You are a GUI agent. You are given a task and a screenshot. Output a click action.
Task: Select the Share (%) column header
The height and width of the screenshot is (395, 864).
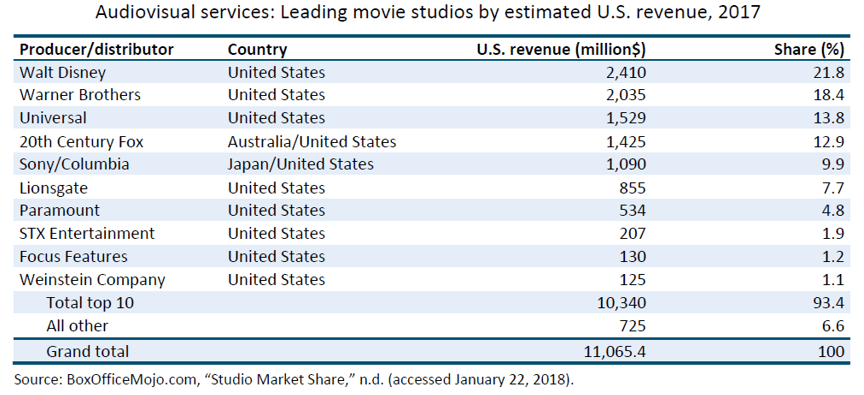(x=809, y=50)
